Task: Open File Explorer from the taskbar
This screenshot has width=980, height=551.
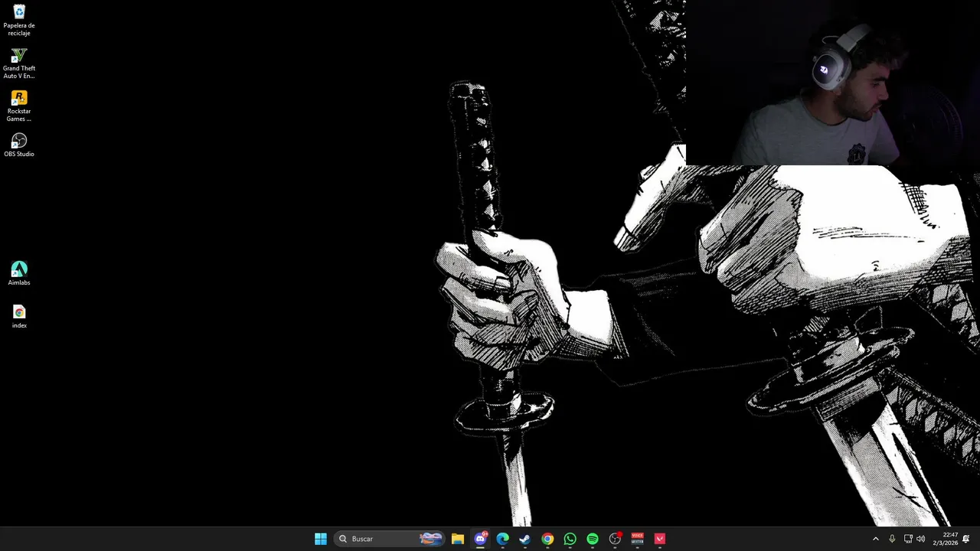Action: tap(458, 539)
